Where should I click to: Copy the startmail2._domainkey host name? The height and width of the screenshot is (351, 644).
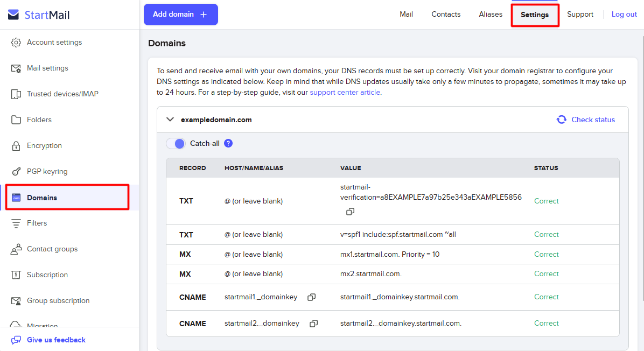click(x=313, y=324)
